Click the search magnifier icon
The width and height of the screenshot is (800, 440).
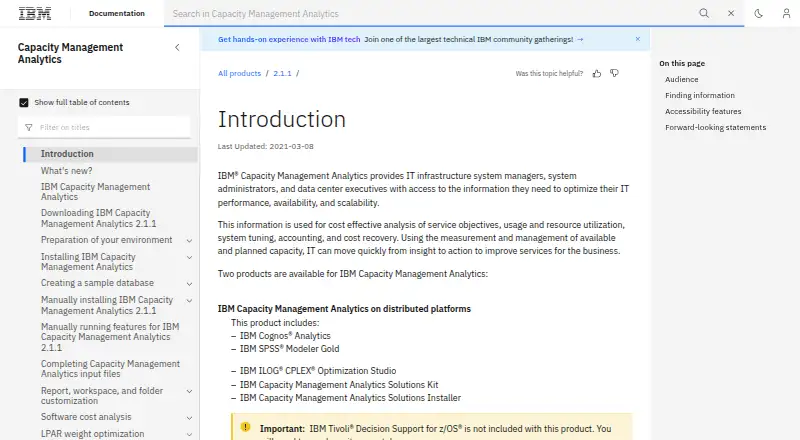(x=704, y=13)
